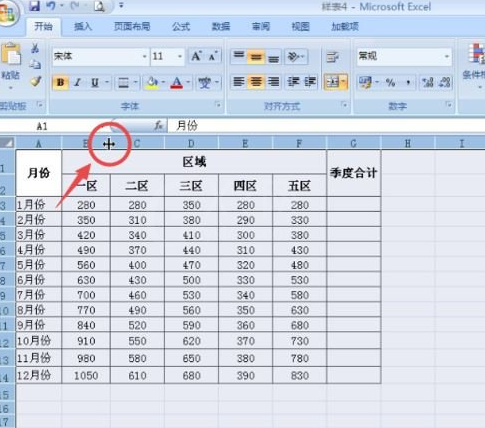Customize quick access toolbar dropdown
The height and width of the screenshot is (428, 485).
[x=121, y=6]
